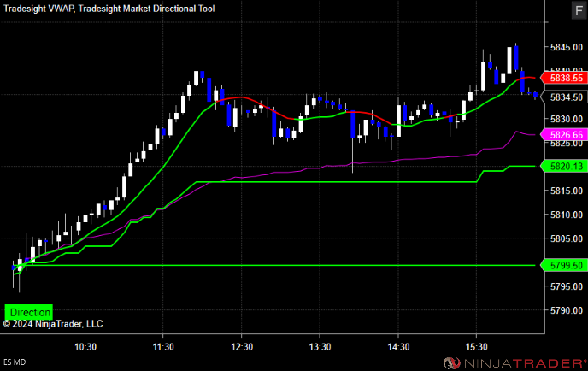Click the 11:30 time axis label

click(x=163, y=347)
